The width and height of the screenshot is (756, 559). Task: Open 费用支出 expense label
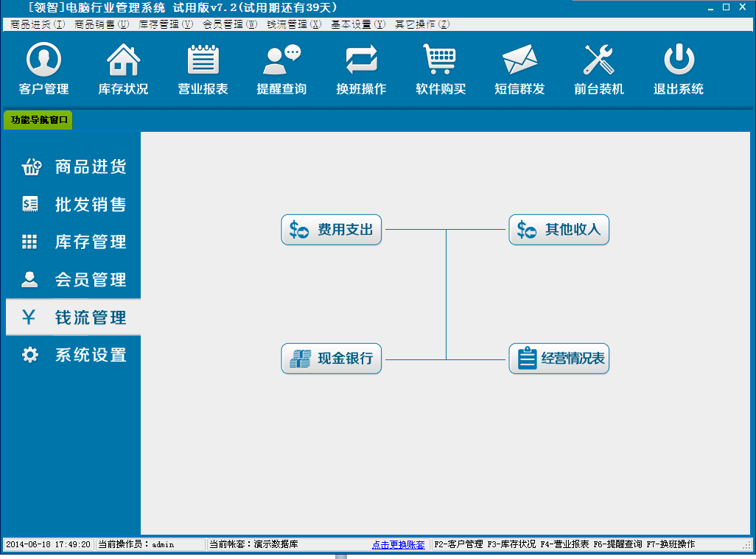(x=346, y=229)
